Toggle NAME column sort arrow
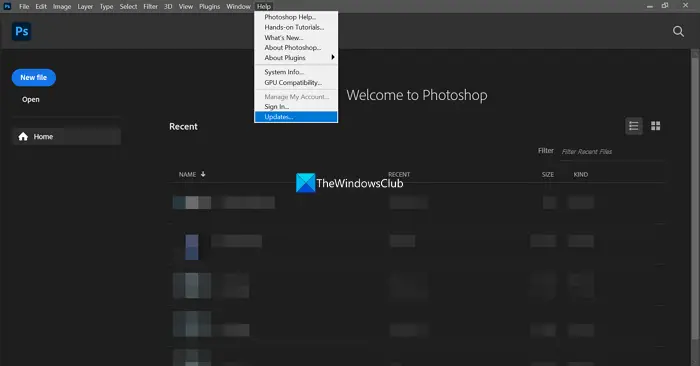Screen dimensions: 700x366 pyautogui.click(x=203, y=174)
